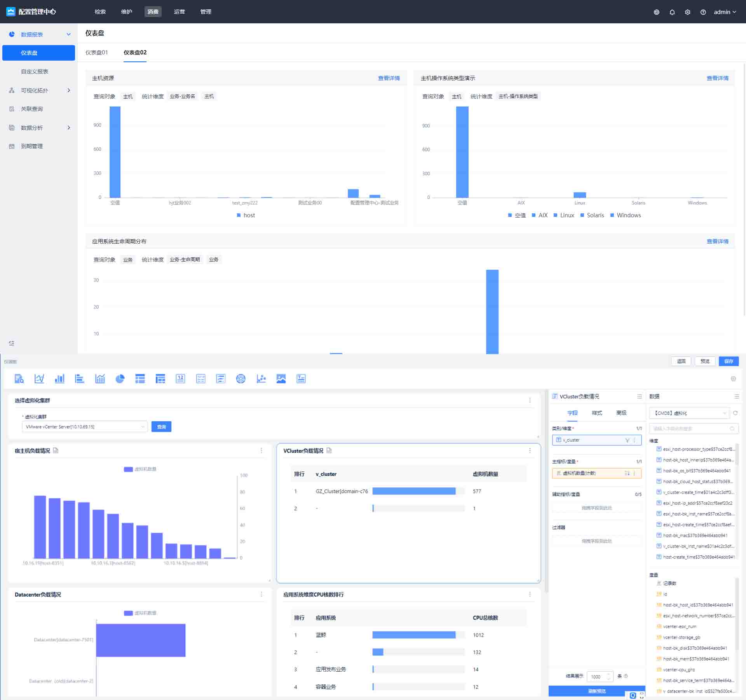Click refresh icon next to dataset selector
The image size is (746, 700).
(x=735, y=413)
